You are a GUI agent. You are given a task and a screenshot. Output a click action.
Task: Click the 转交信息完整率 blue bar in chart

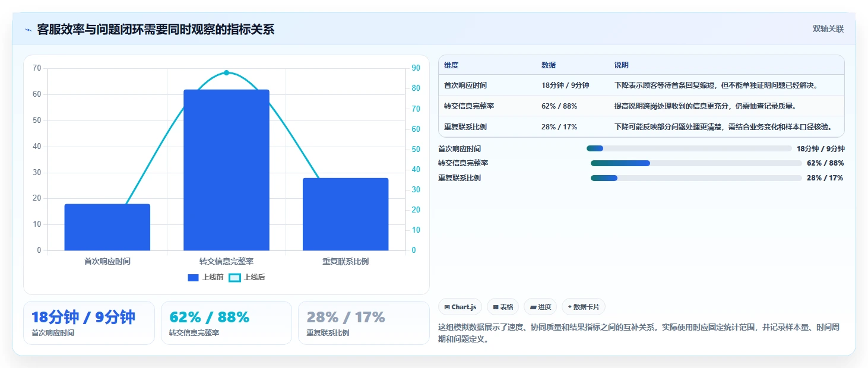click(226, 170)
